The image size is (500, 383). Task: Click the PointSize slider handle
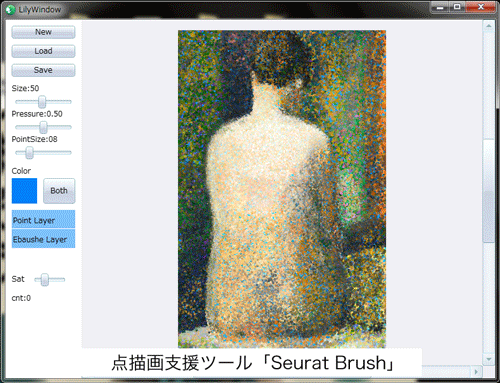(30, 153)
